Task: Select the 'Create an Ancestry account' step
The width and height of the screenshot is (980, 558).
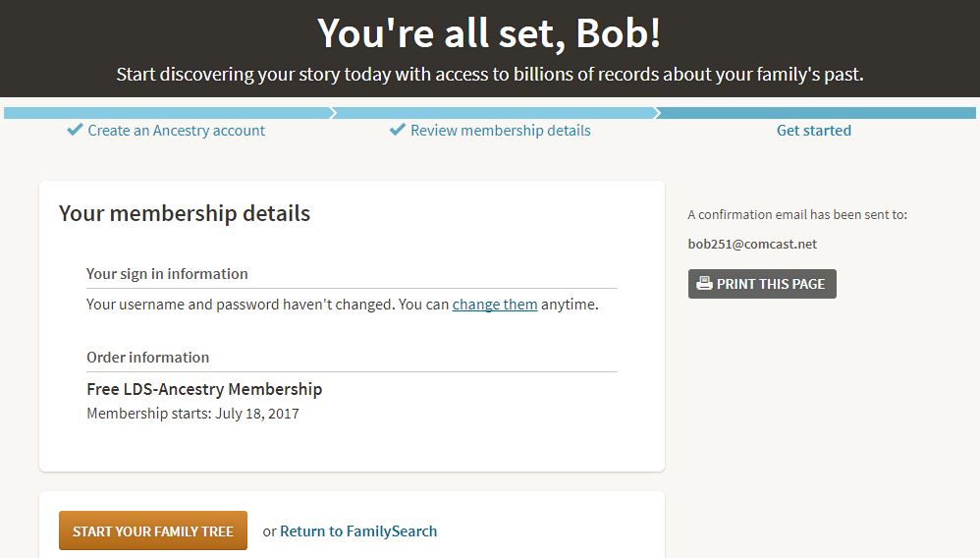Action: pos(176,131)
